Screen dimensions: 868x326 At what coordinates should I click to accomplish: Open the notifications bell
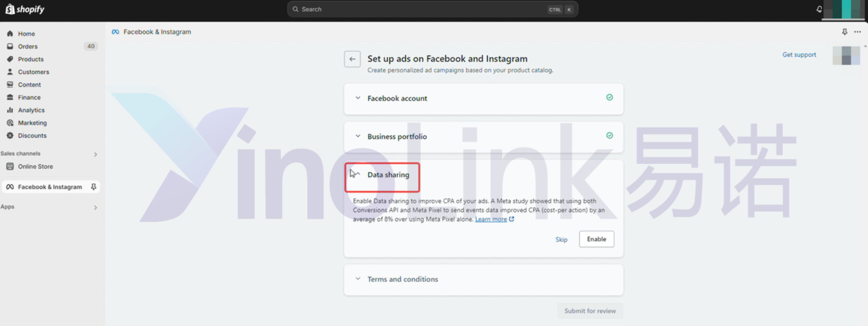(x=819, y=9)
